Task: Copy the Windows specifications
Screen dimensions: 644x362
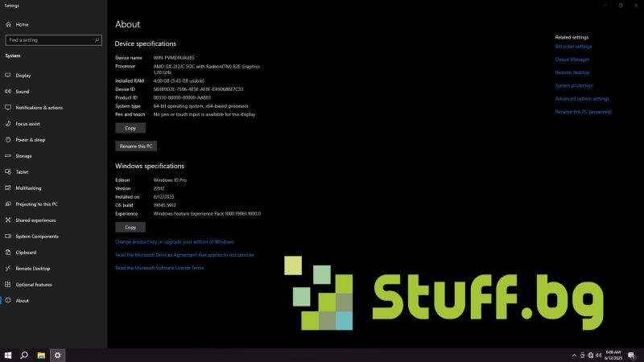Action: coord(130,227)
